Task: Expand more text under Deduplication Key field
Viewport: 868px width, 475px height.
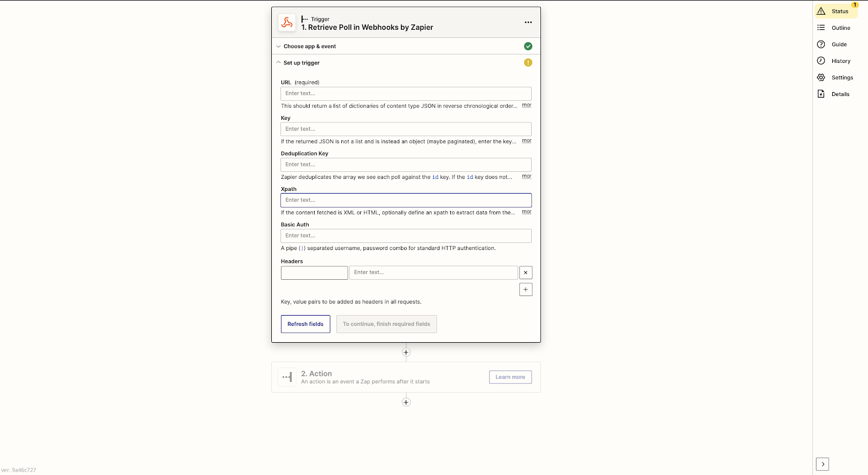Action: [527, 176]
